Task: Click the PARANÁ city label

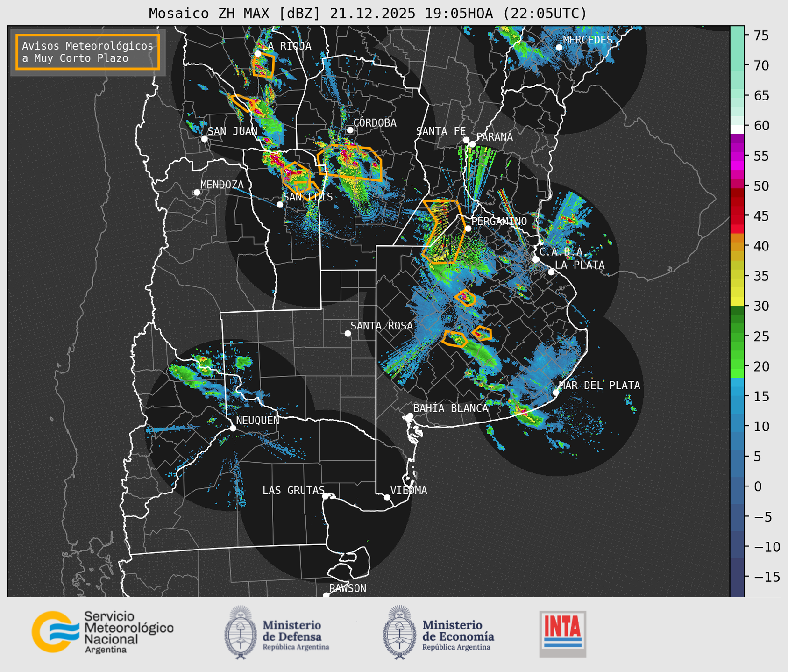Action: 494,137
